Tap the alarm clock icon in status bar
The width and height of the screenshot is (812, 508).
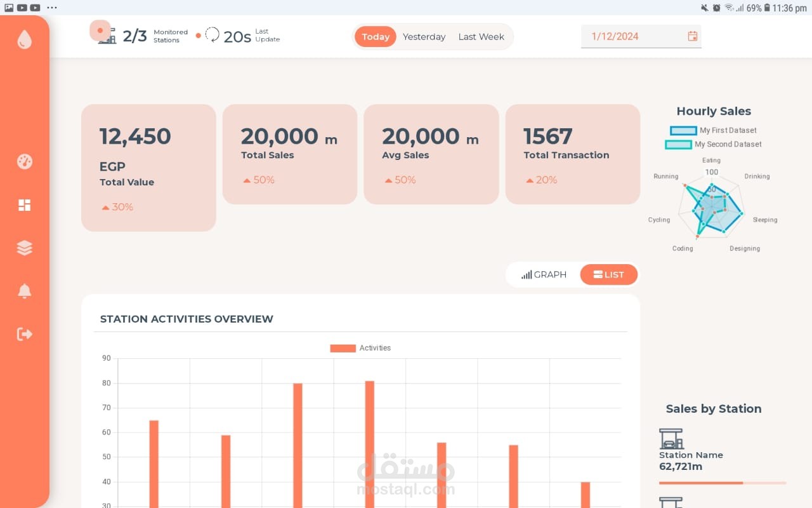tap(716, 8)
